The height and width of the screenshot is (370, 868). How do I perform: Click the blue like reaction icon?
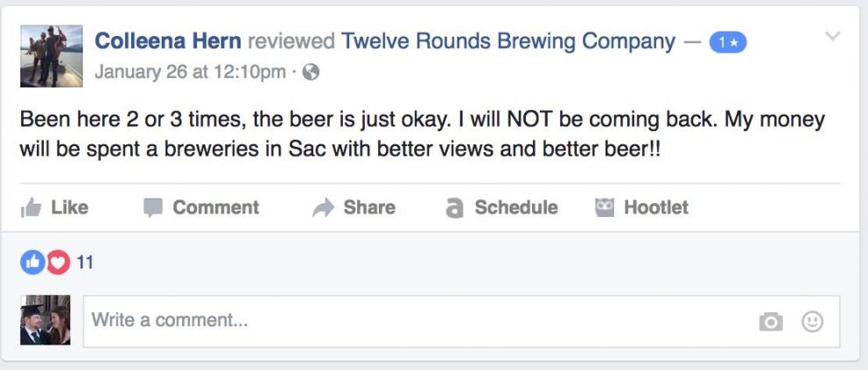pyautogui.click(x=32, y=262)
